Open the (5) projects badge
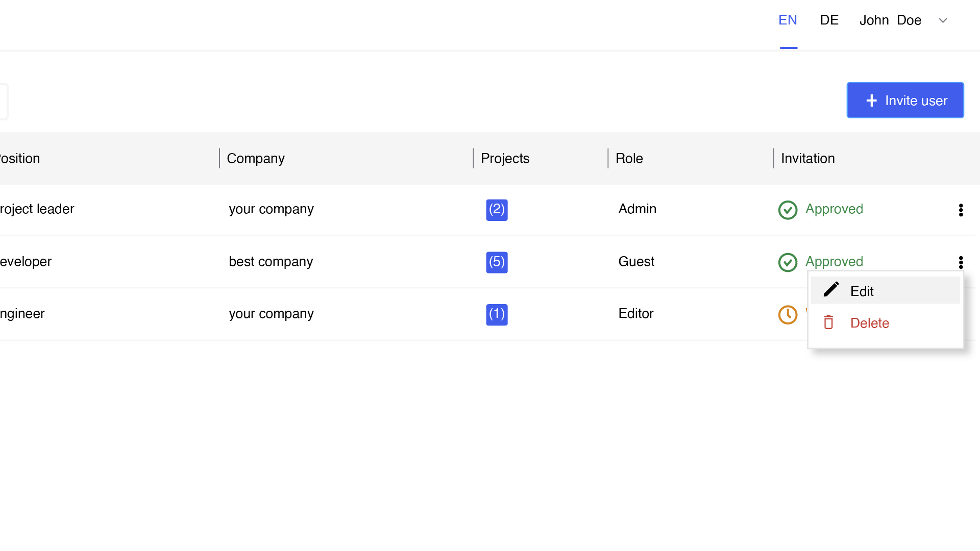Viewport: 980px width, 551px height. 497,262
